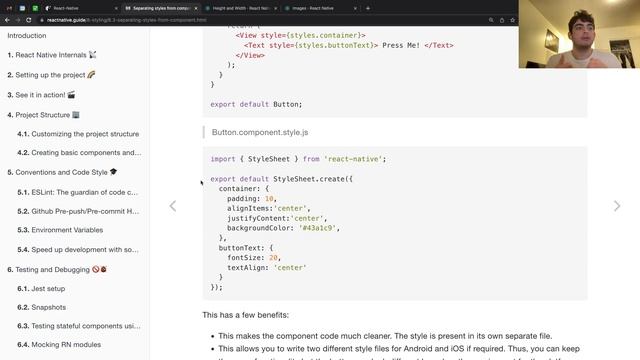Switch to 'Images - React Native' tab

pos(320,8)
